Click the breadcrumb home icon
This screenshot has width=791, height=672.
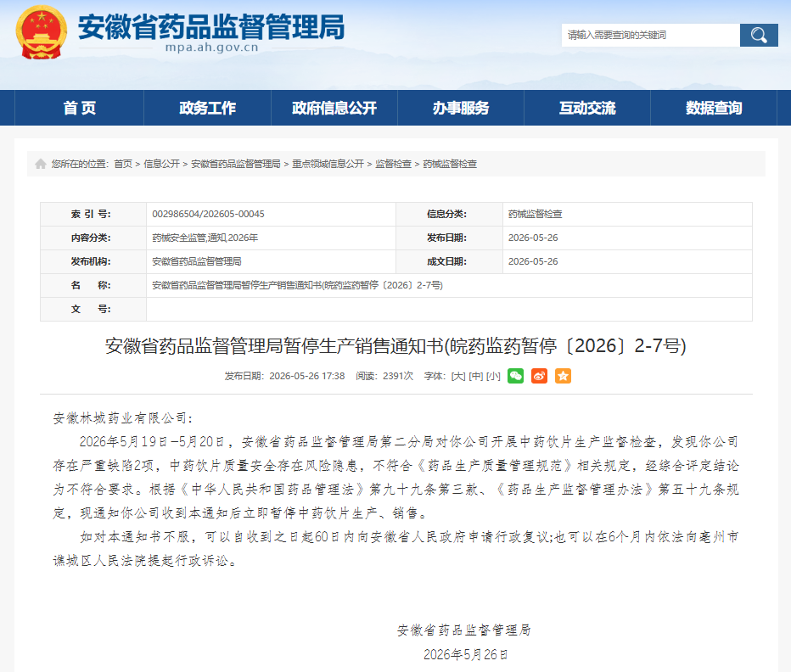41,164
